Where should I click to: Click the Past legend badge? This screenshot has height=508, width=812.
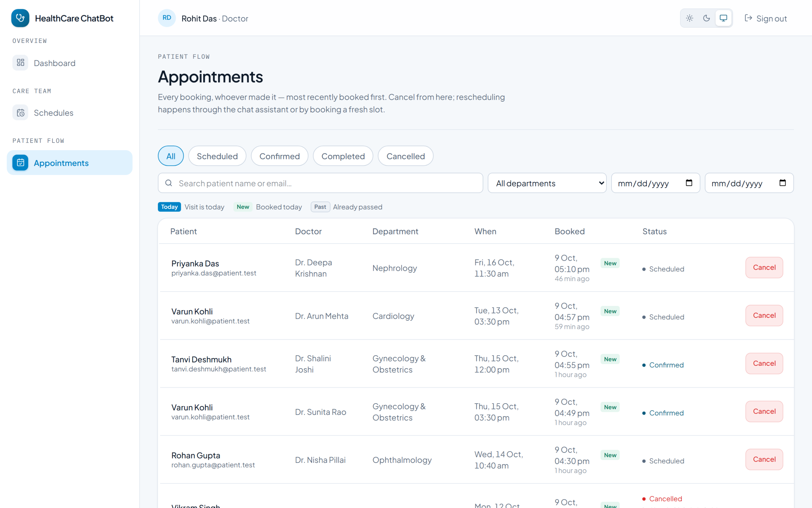[x=320, y=207]
